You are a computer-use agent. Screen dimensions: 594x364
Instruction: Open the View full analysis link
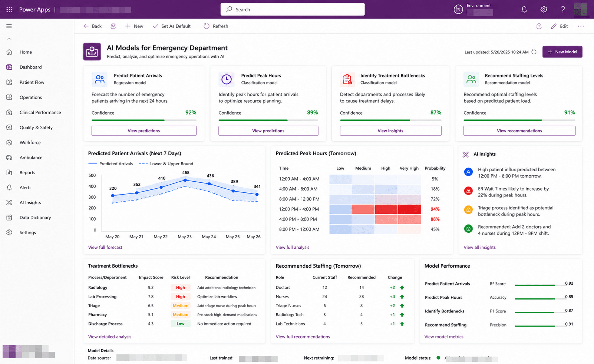click(293, 247)
